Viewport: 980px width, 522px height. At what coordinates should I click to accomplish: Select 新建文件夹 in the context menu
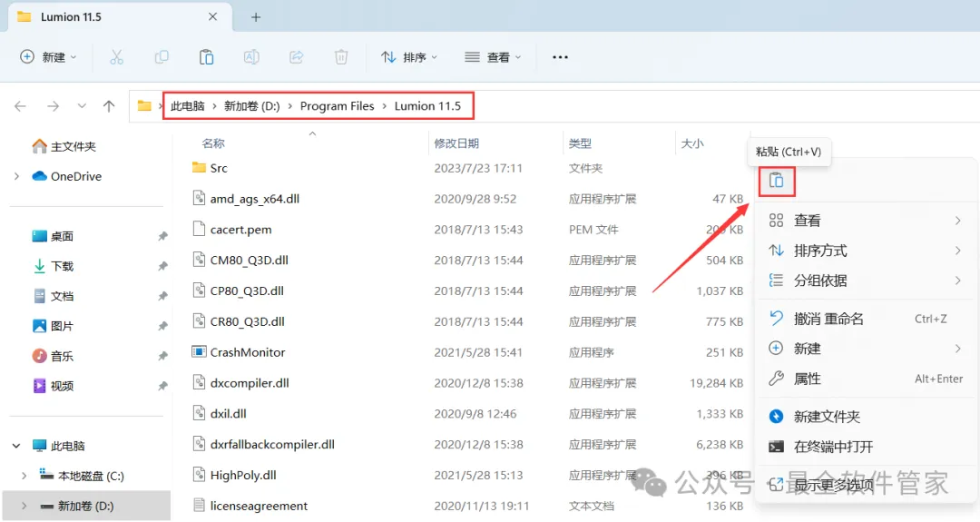click(866, 417)
